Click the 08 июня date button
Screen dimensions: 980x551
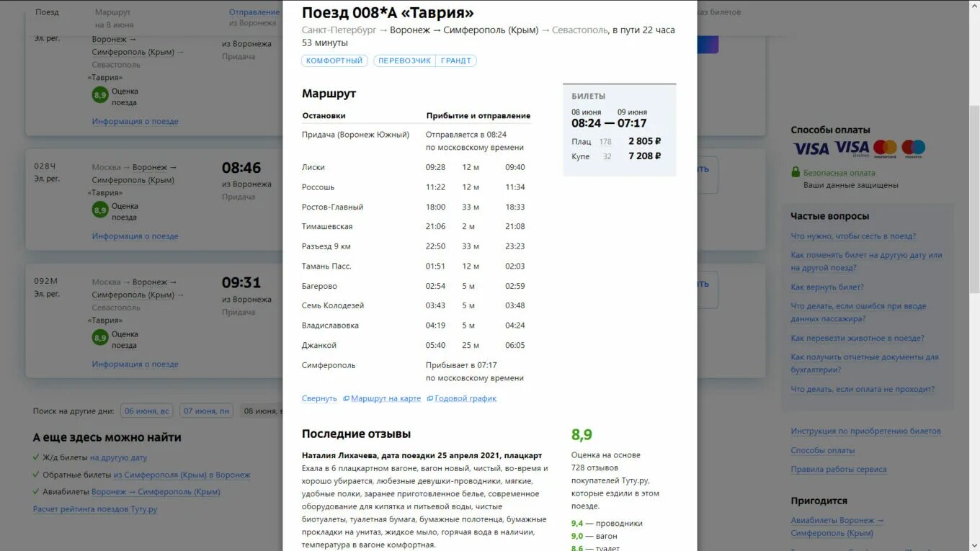click(x=261, y=411)
